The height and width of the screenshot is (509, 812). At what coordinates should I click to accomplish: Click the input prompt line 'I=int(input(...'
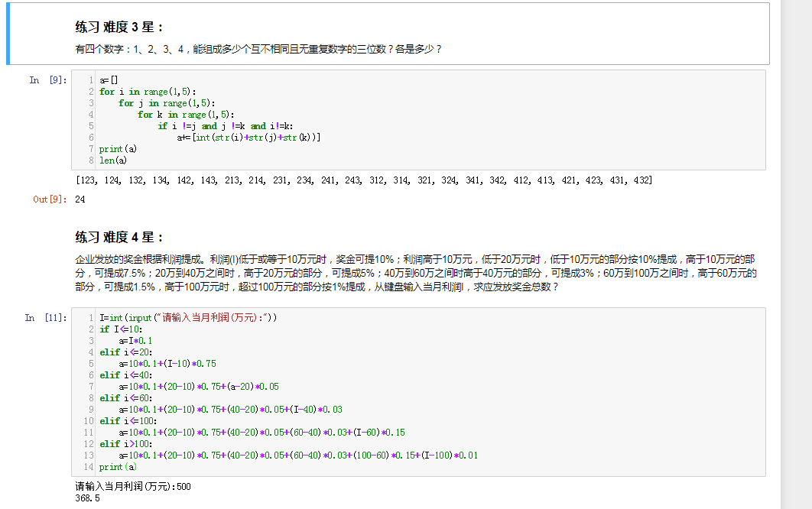coord(189,317)
